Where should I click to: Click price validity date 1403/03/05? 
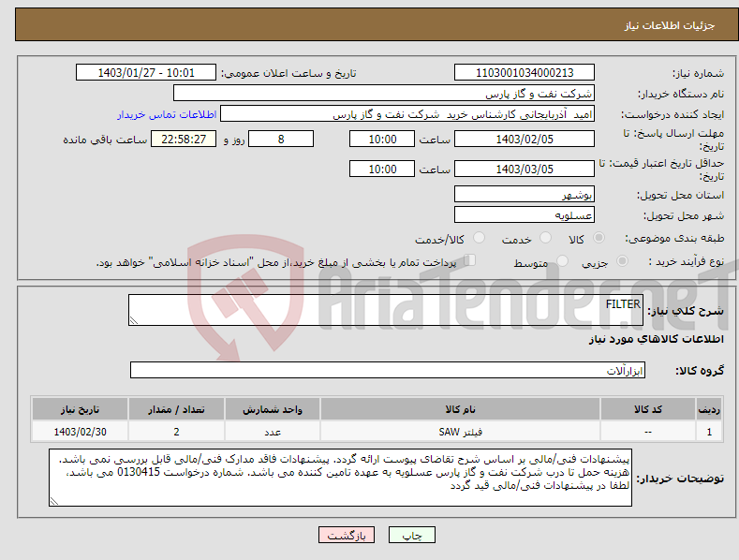pos(525,169)
